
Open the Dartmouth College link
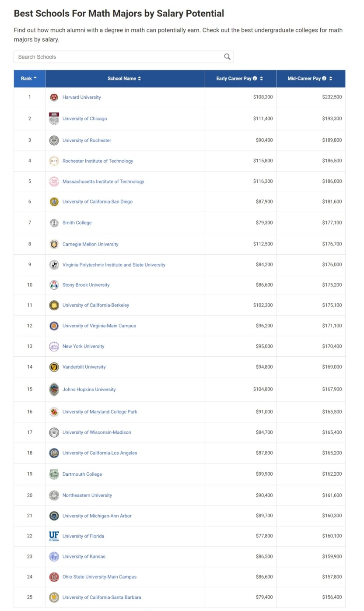[x=82, y=474]
